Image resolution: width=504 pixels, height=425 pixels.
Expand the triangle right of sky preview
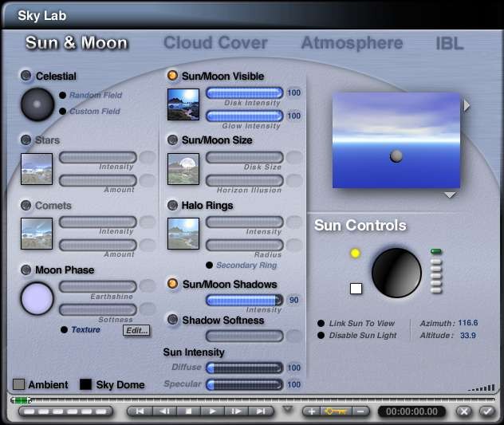(467, 106)
